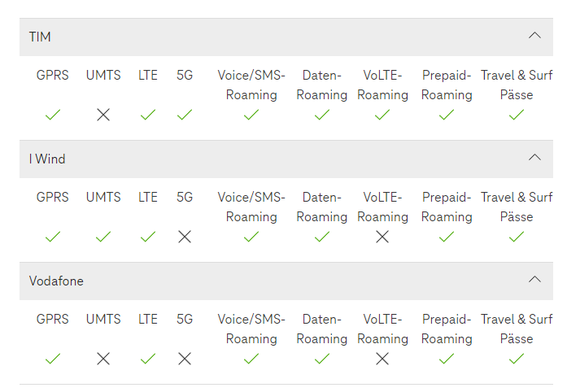Collapse the TIM section chevron

click(534, 36)
